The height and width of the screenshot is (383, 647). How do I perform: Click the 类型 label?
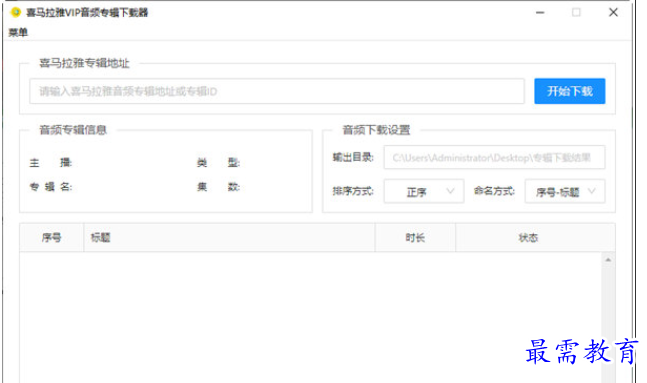(x=218, y=163)
